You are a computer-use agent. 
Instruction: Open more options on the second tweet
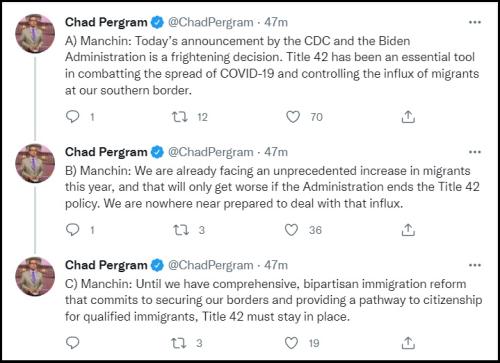475,152
